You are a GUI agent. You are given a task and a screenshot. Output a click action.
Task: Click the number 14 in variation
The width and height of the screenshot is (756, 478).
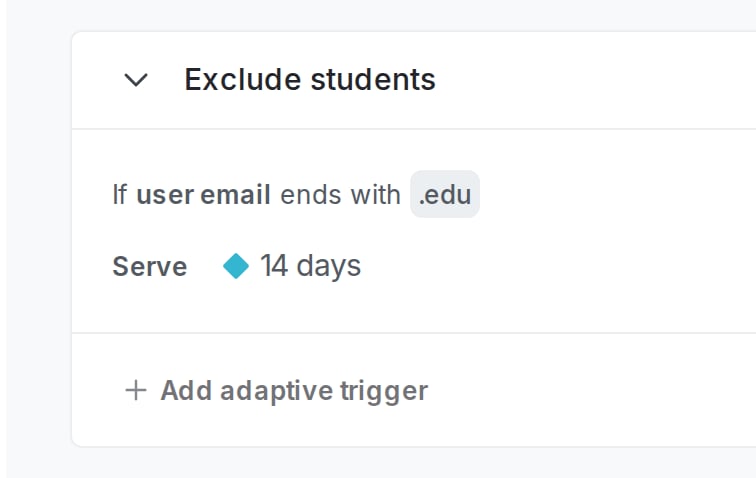tap(274, 265)
